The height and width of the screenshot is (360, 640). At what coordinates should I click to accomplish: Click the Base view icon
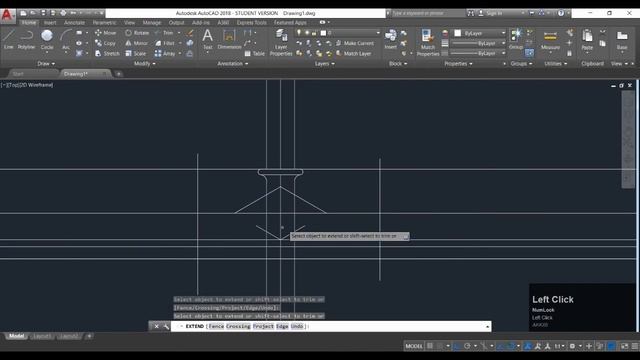click(622, 40)
